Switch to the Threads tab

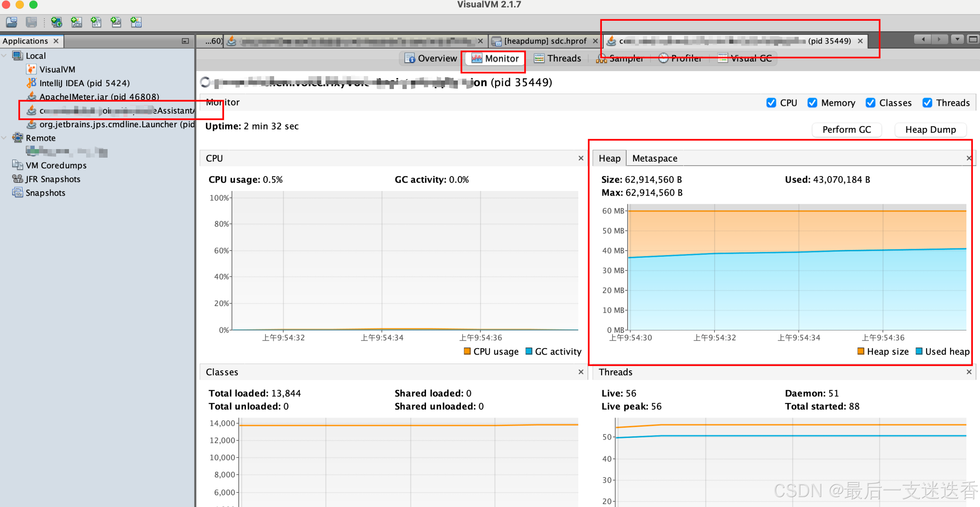coord(558,58)
